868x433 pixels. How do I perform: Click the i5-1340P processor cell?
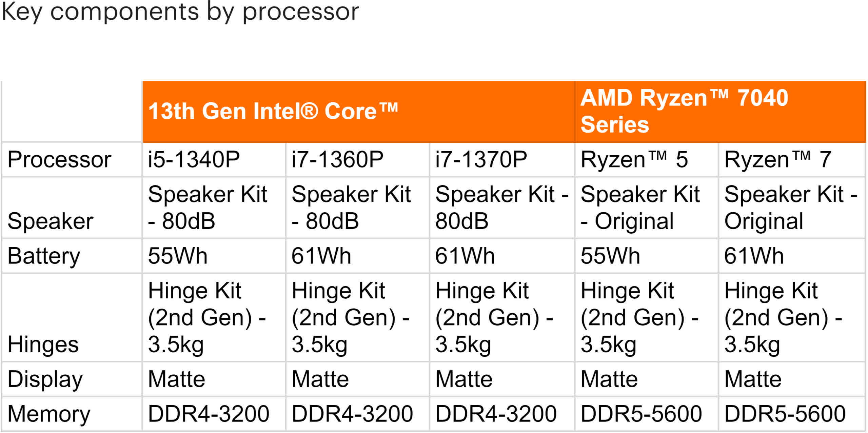click(x=214, y=159)
